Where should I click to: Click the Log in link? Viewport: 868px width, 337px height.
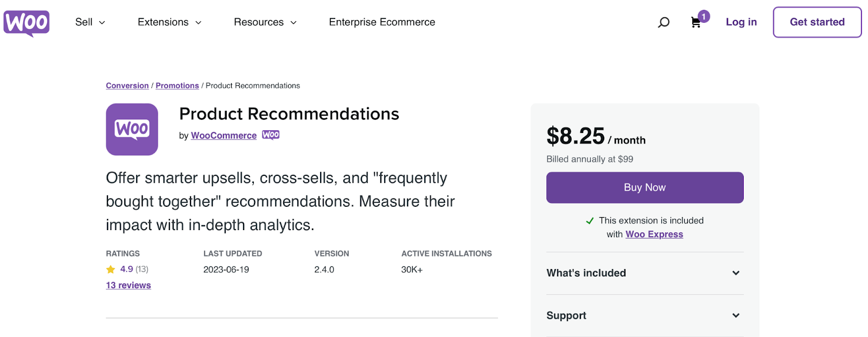pyautogui.click(x=741, y=22)
